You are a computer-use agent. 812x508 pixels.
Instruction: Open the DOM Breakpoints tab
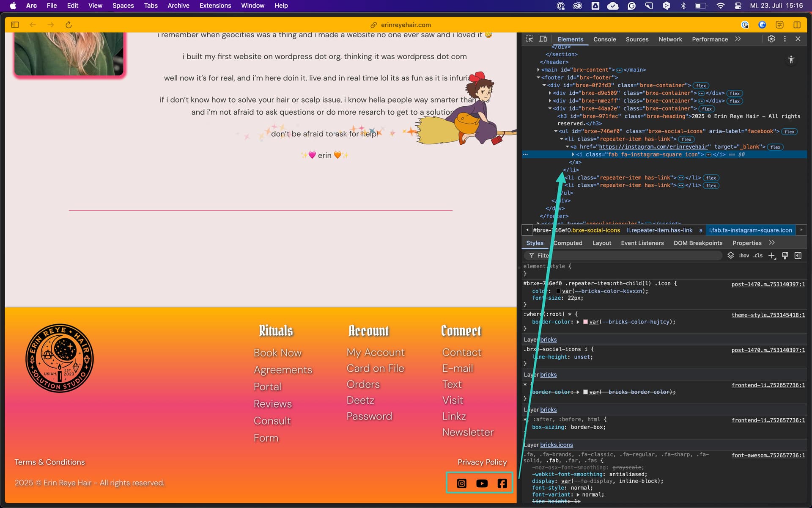(x=698, y=243)
